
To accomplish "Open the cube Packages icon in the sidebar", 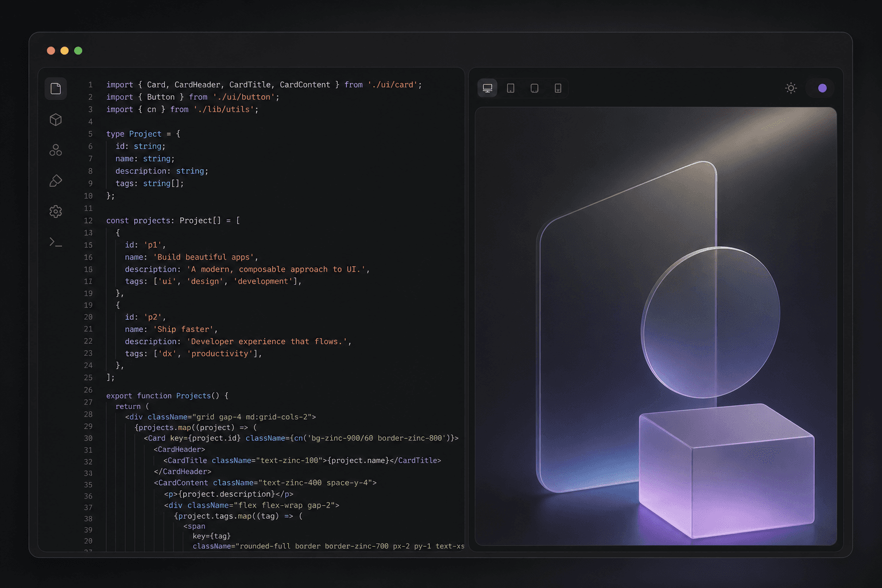I will click(56, 119).
